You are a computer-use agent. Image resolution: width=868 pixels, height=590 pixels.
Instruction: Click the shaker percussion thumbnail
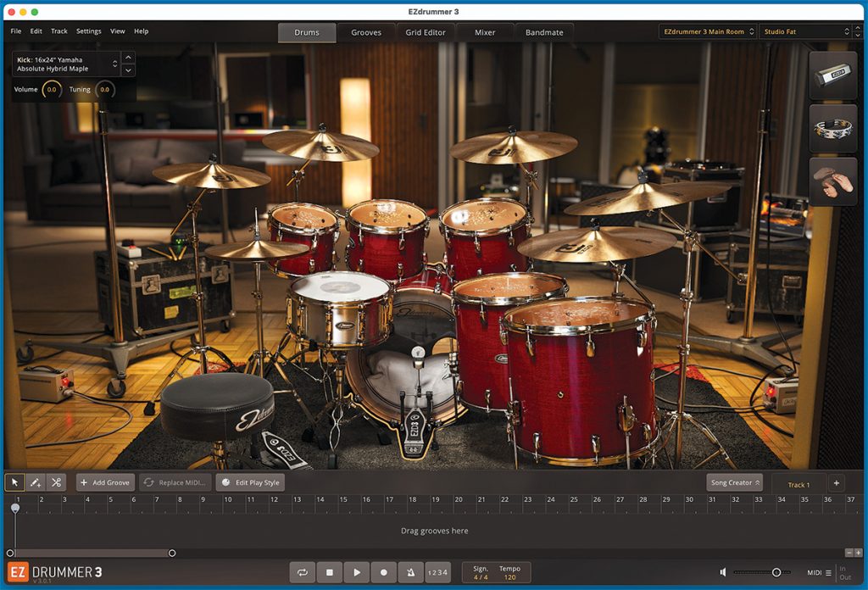832,75
